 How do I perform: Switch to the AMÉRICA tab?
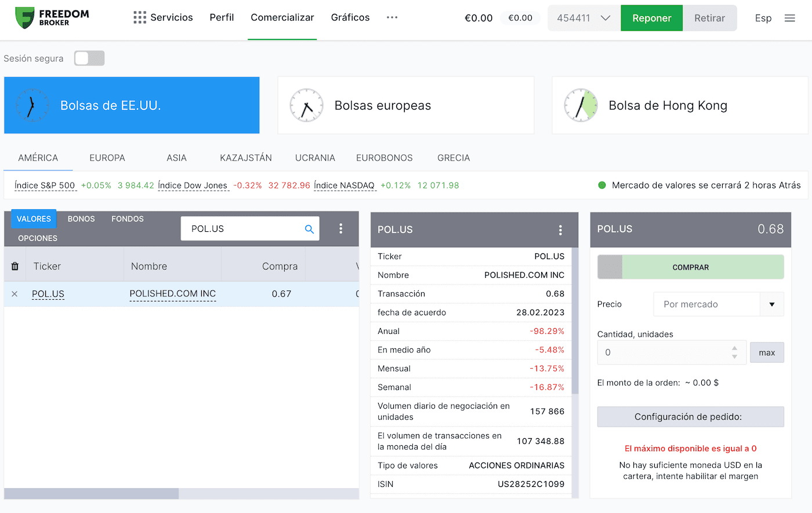tap(38, 158)
